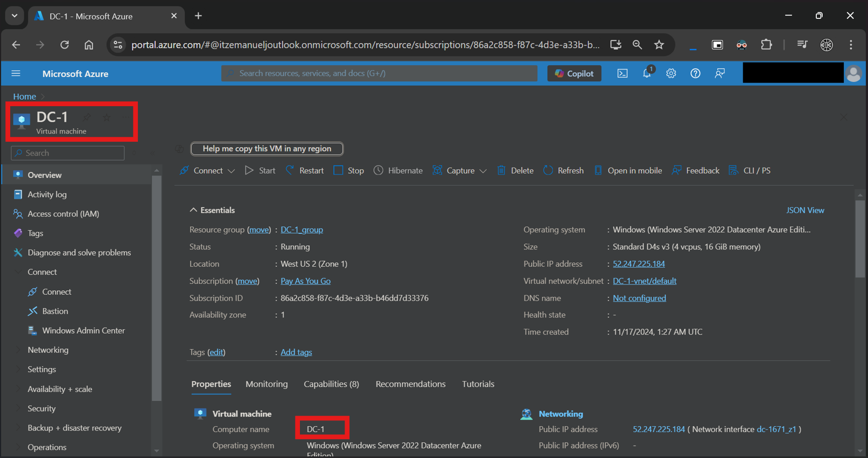Expand Availability + scale in sidebar
Screen dimensions: 868x458
(x=18, y=389)
